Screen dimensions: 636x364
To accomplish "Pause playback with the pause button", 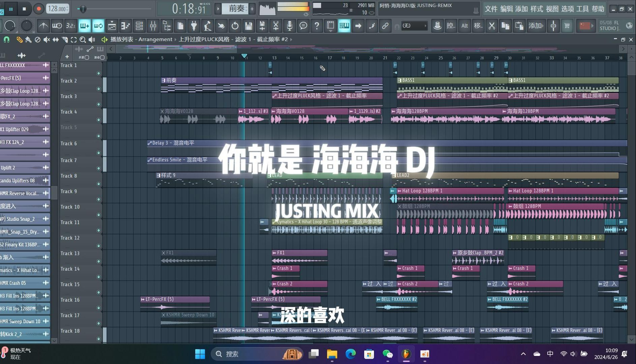I will [x=11, y=9].
